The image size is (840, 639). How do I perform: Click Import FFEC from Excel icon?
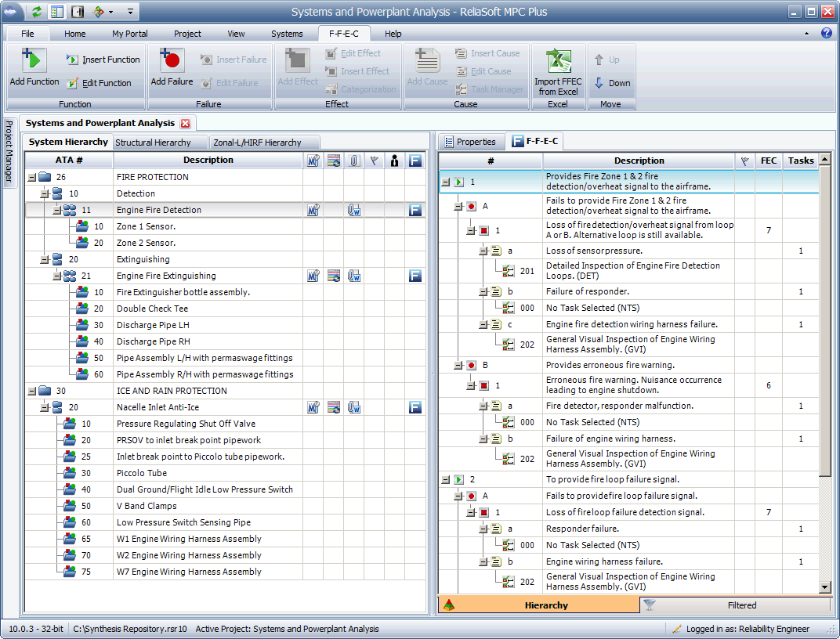pos(558,62)
